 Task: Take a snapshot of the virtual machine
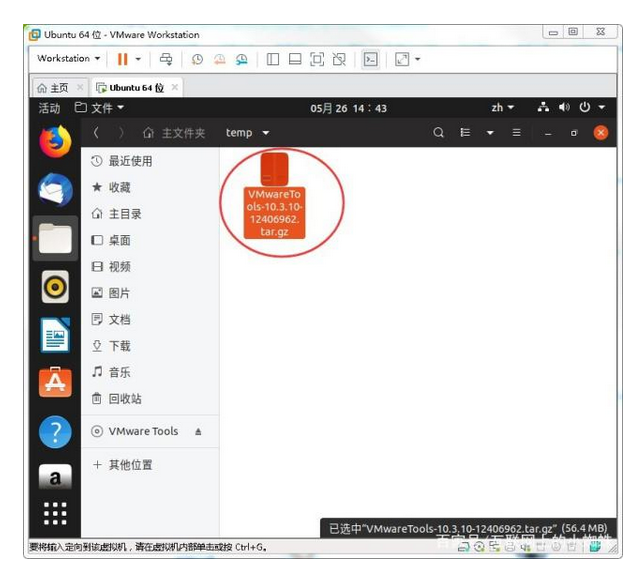pyautogui.click(x=197, y=60)
